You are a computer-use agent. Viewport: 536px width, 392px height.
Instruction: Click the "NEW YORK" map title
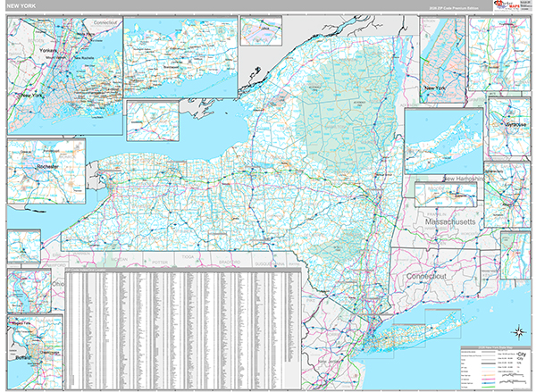click(21, 6)
